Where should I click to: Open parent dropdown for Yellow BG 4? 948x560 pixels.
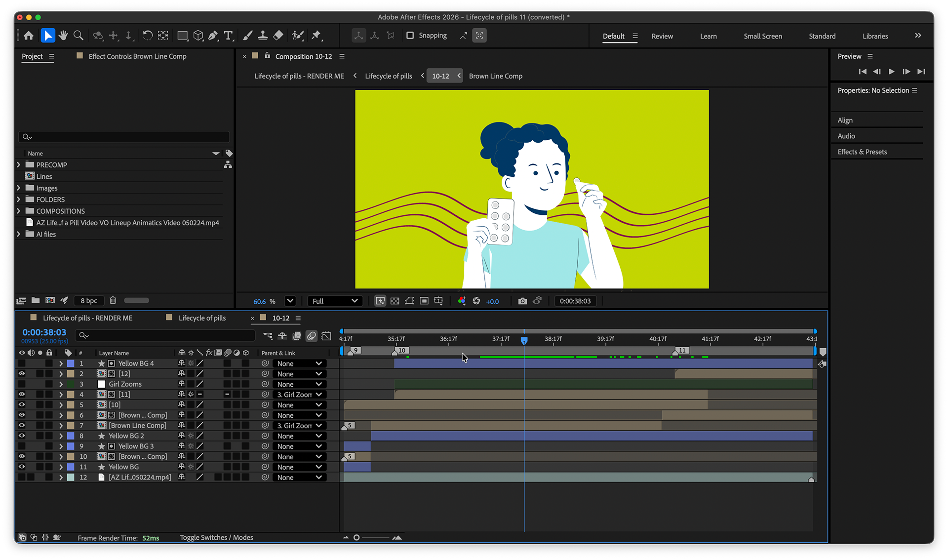click(x=299, y=363)
